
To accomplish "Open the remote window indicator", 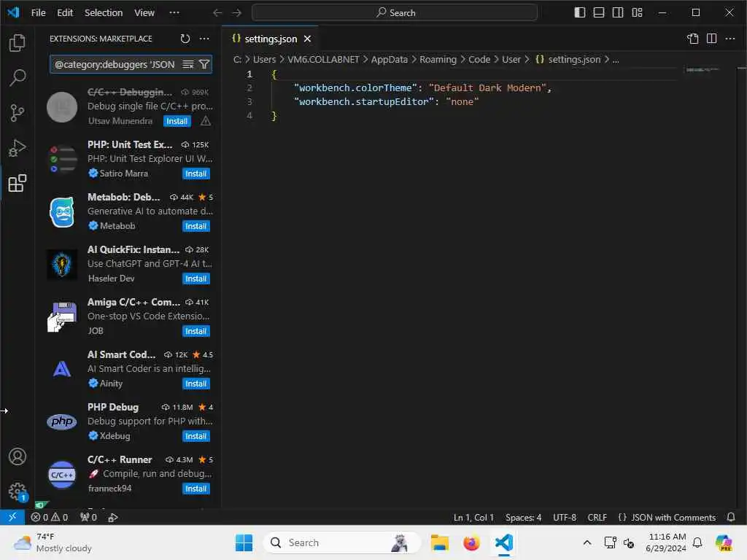I will coord(12,517).
